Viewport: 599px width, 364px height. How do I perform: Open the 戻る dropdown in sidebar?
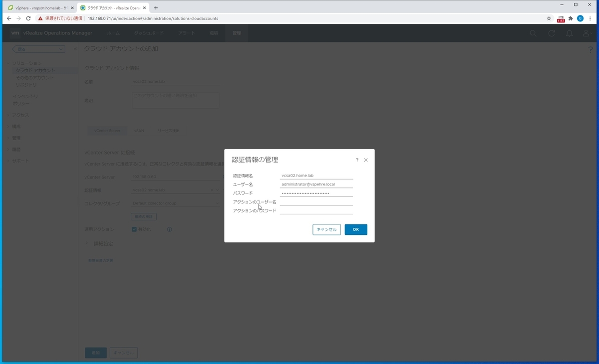click(x=38, y=49)
